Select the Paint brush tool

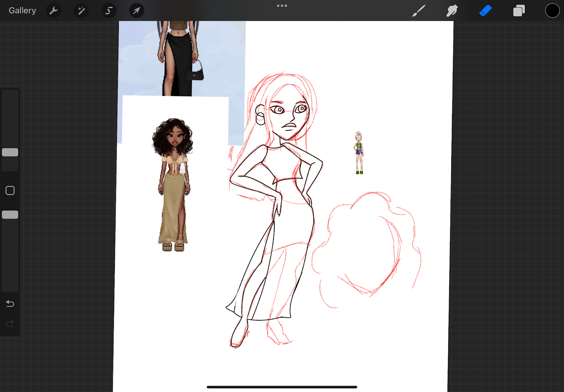pos(419,11)
